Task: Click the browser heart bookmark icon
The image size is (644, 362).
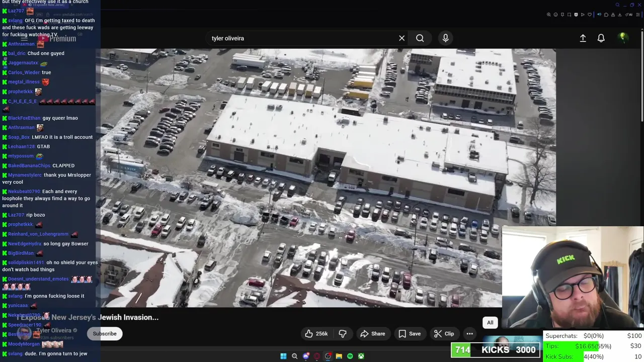Action: click(x=590, y=15)
